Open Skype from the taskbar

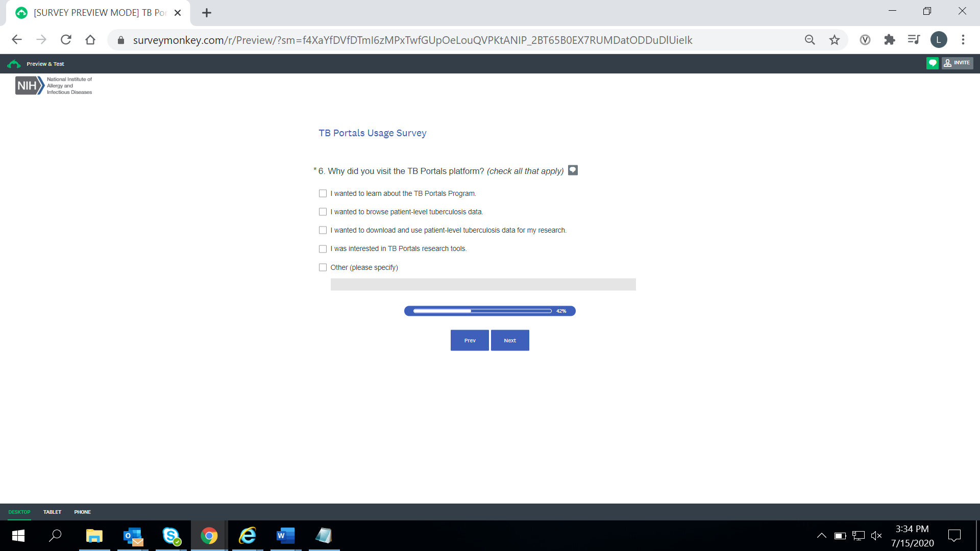click(x=171, y=536)
